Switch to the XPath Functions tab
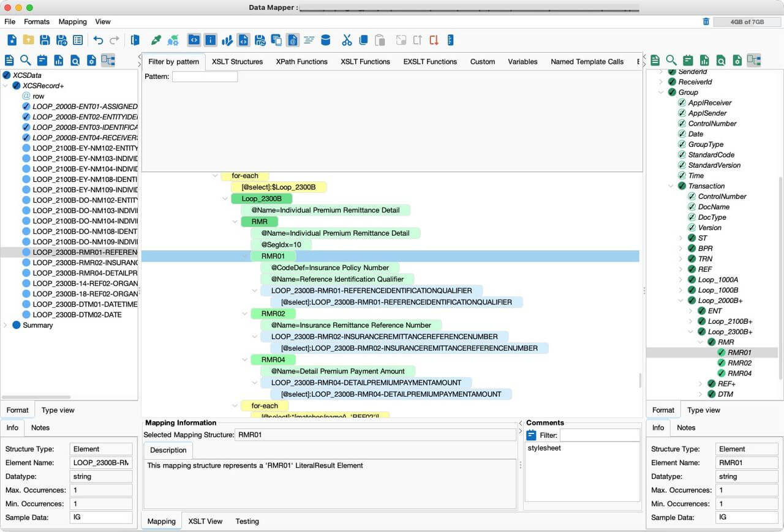 pyautogui.click(x=301, y=62)
